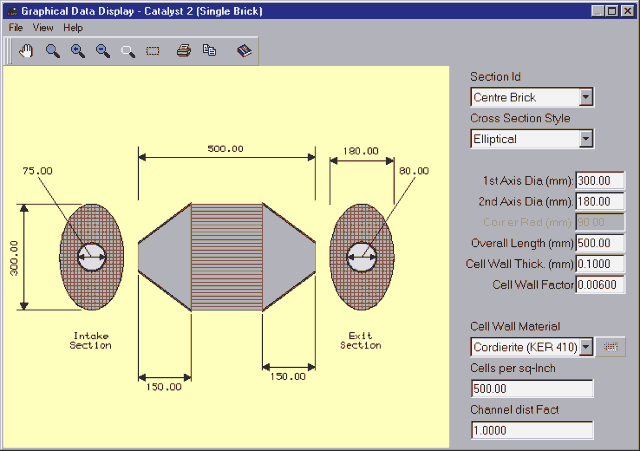Edit the 2nd Axis Dia field

tap(600, 202)
